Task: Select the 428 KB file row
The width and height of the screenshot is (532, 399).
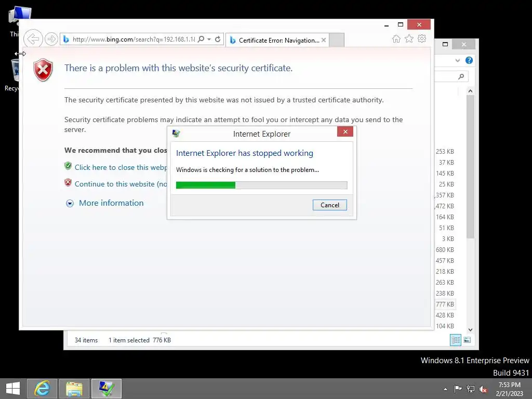Action: point(445,315)
